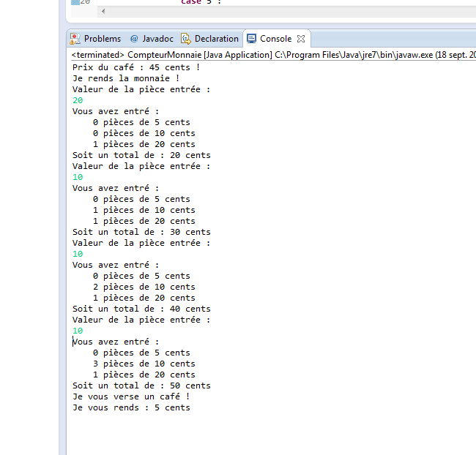The width and height of the screenshot is (476, 455).
Task: Close the Console view tab
Action: 301,39
